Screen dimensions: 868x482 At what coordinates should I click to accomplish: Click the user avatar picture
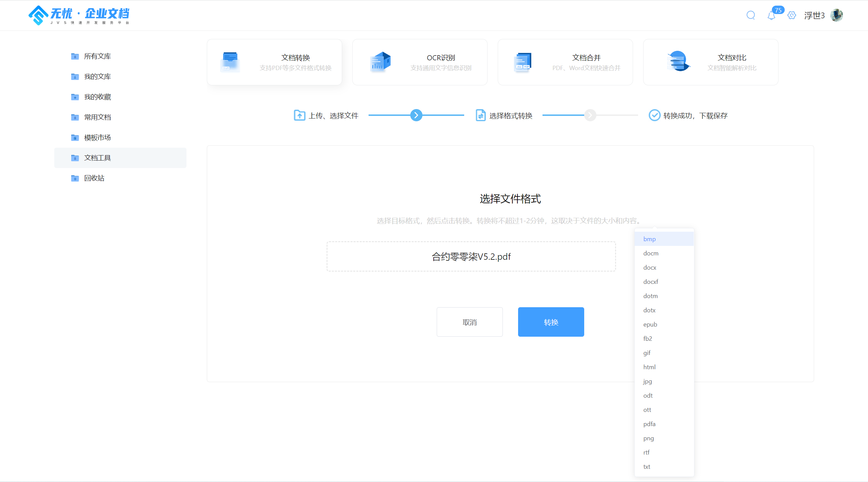(x=836, y=15)
